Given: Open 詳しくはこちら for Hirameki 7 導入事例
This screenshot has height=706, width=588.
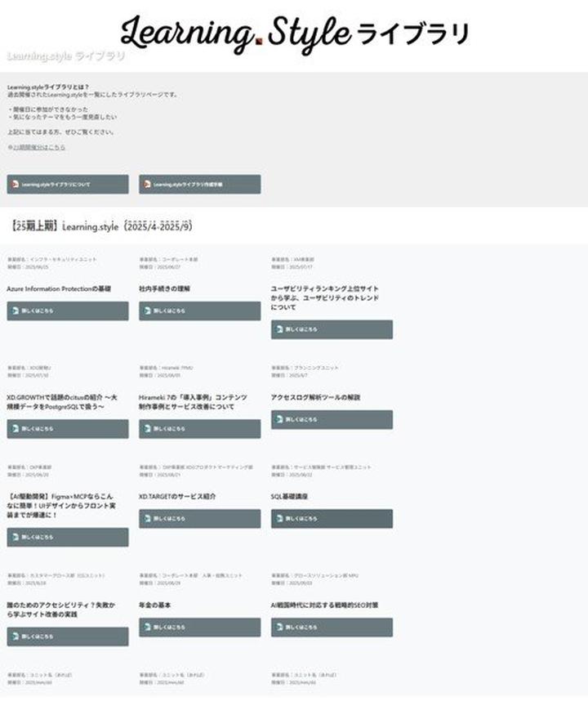Looking at the screenshot, I should (x=200, y=429).
